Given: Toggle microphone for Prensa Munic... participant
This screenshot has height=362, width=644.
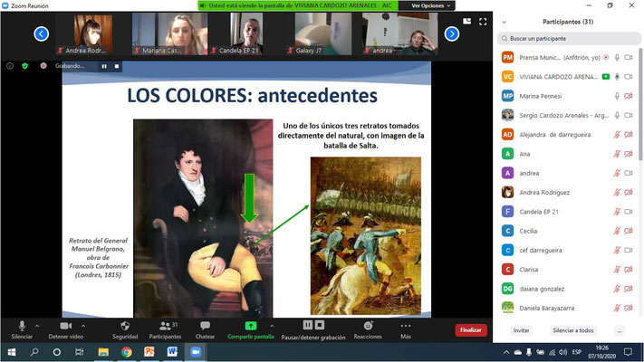Looking at the screenshot, I should click(617, 57).
